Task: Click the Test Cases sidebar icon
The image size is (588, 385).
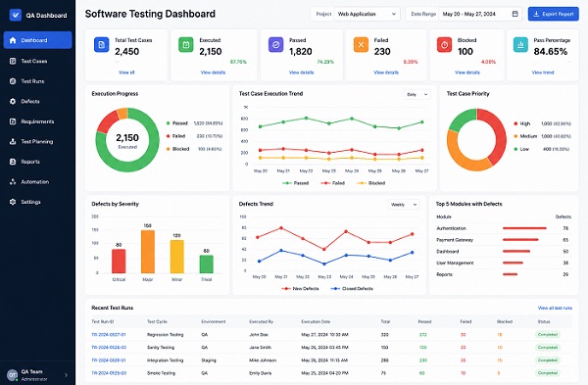Action: [13, 61]
